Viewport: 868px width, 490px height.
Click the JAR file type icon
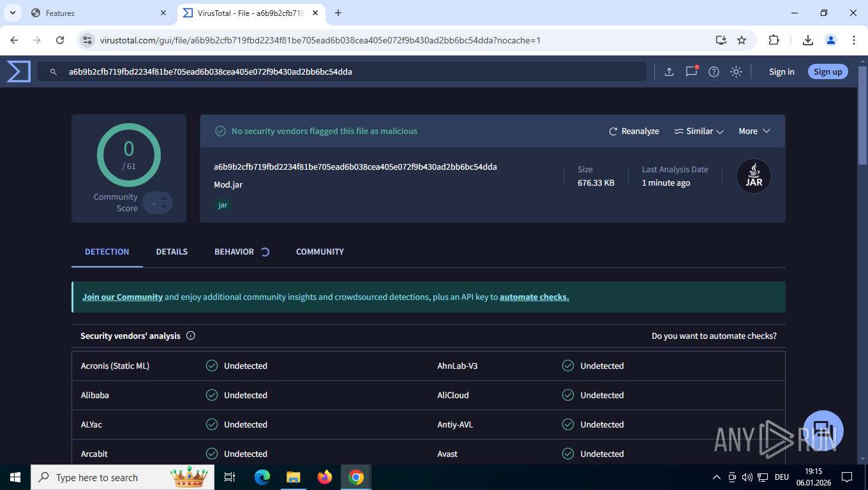754,176
